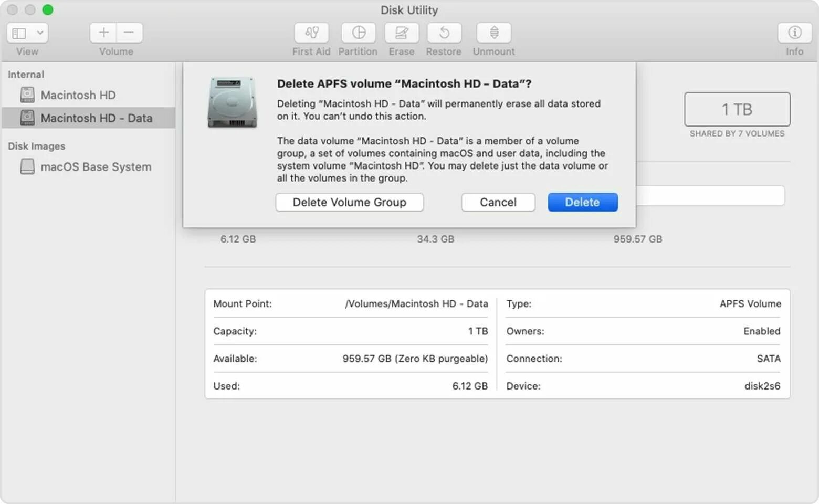The width and height of the screenshot is (819, 504).
Task: Click the Macintosh HD - Data disk icon
Action: 27,118
